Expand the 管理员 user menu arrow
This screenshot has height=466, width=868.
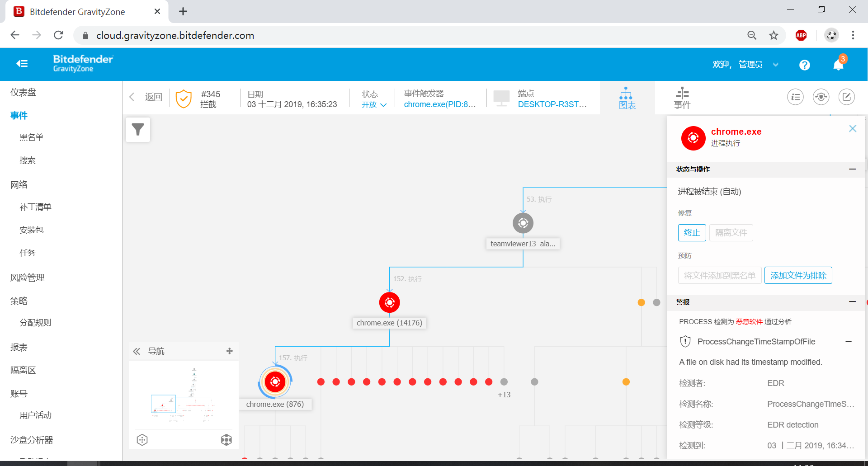(x=776, y=65)
